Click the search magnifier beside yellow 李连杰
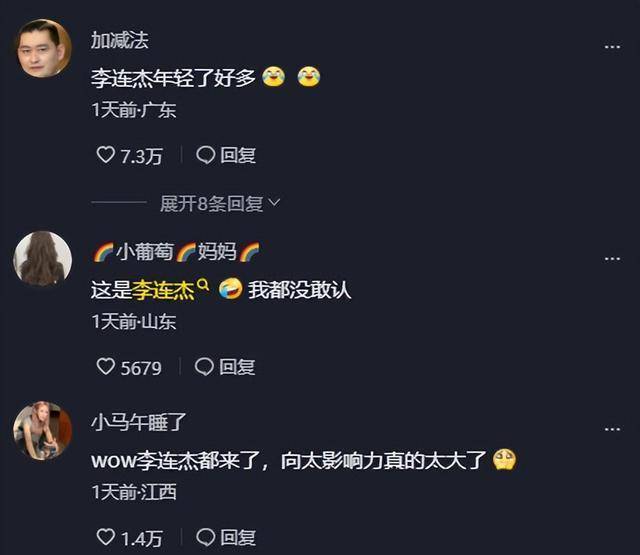640x555 pixels. point(203,284)
